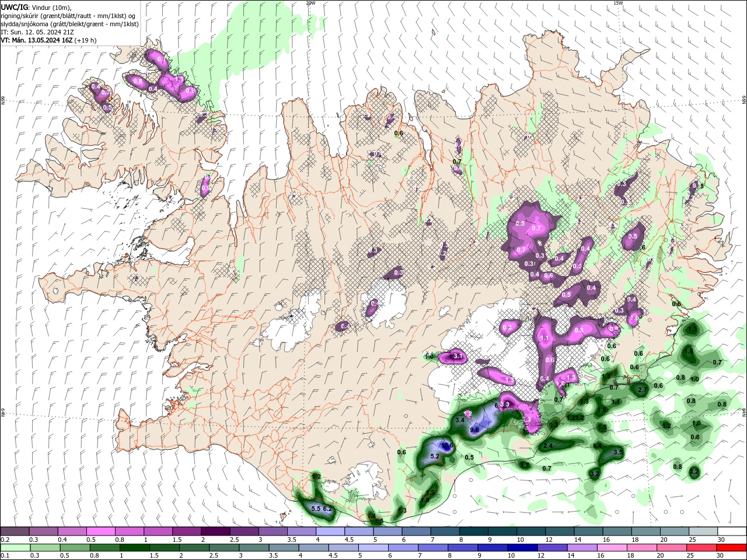Click the 0.4–0.5 swatch in the snow scale

pos(72,531)
